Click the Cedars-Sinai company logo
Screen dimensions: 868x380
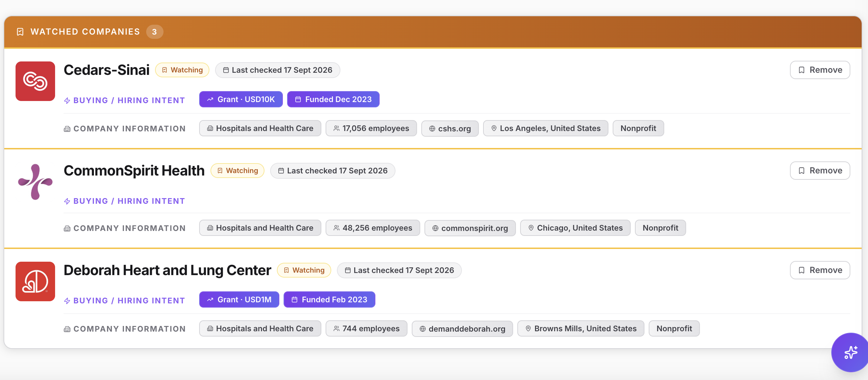coord(35,81)
